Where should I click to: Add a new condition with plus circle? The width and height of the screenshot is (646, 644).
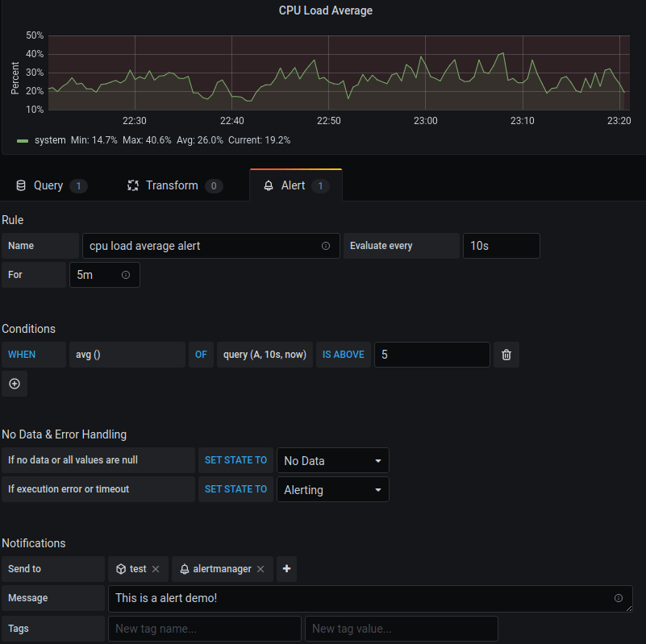pyautogui.click(x=15, y=384)
